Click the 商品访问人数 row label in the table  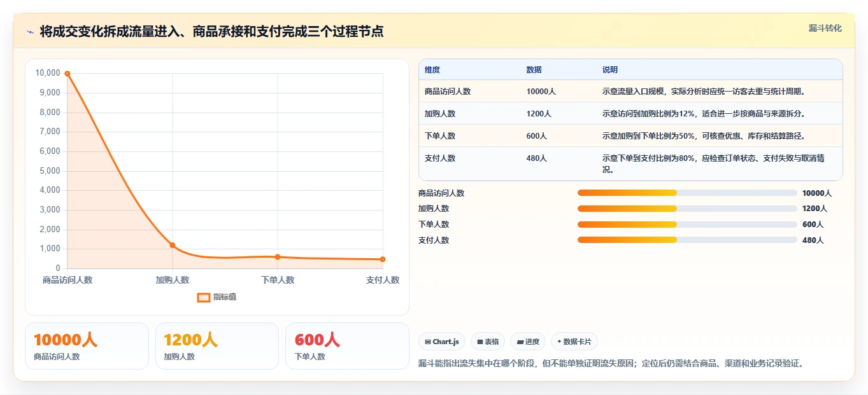click(448, 92)
